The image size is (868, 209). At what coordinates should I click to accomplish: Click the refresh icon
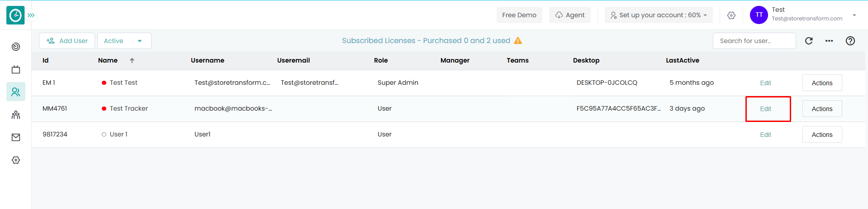(x=809, y=41)
